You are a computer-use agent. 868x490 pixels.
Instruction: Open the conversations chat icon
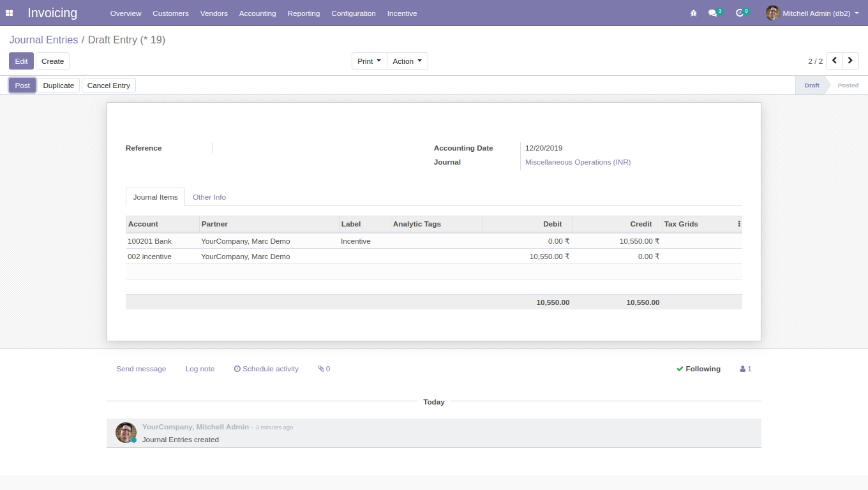click(x=713, y=13)
